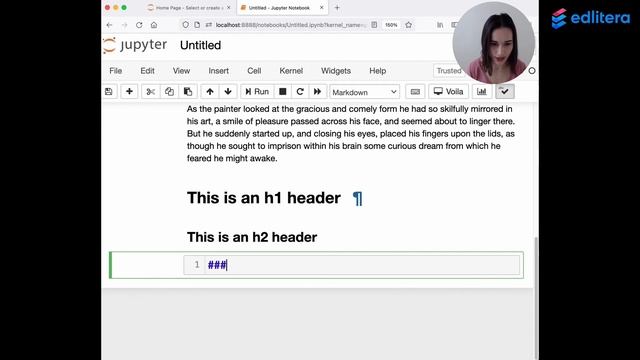Click the shield tracking protection icon
Image resolution: width=640 pixels, height=360 pixels.
(186, 25)
